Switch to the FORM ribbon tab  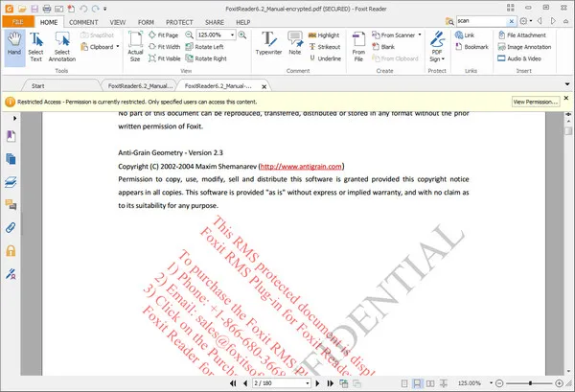146,22
